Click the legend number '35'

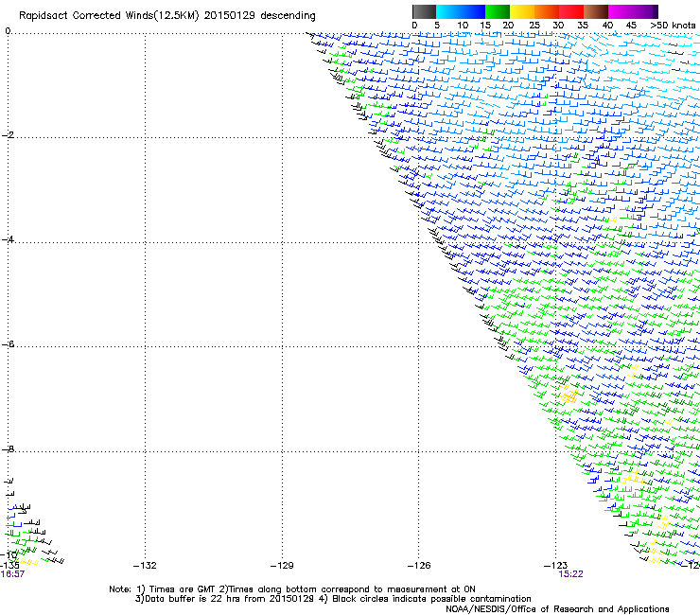583,26
